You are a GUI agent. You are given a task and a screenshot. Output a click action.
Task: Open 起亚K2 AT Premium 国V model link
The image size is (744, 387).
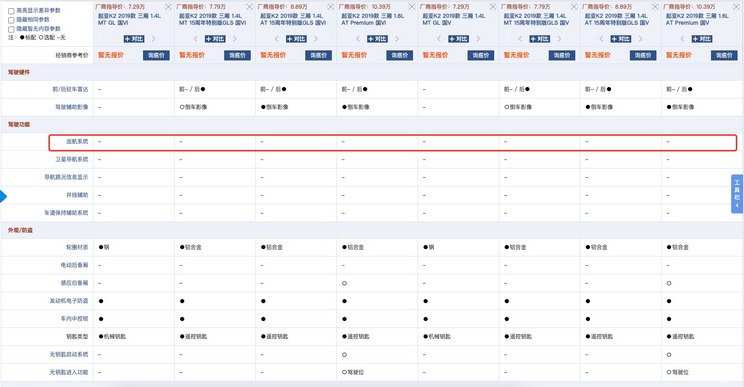tap(697, 19)
